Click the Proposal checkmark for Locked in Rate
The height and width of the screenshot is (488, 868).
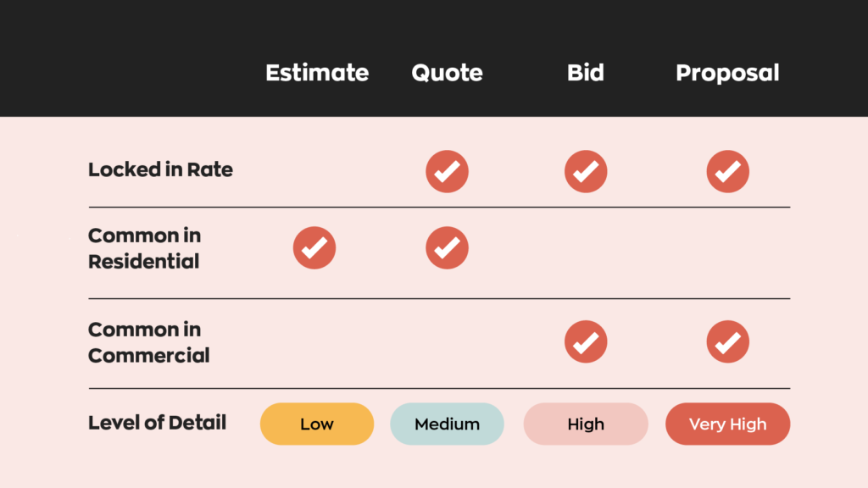coord(727,171)
